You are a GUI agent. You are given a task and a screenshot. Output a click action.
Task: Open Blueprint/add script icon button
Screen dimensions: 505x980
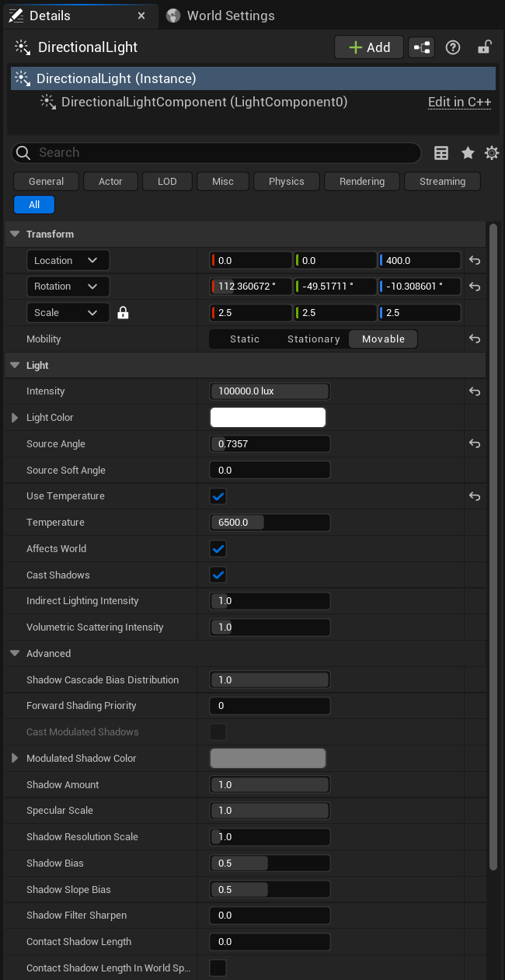[x=422, y=47]
